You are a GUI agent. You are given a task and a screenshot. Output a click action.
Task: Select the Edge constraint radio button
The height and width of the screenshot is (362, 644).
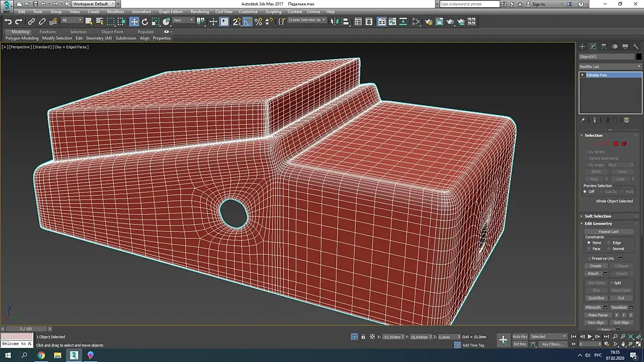coord(609,243)
